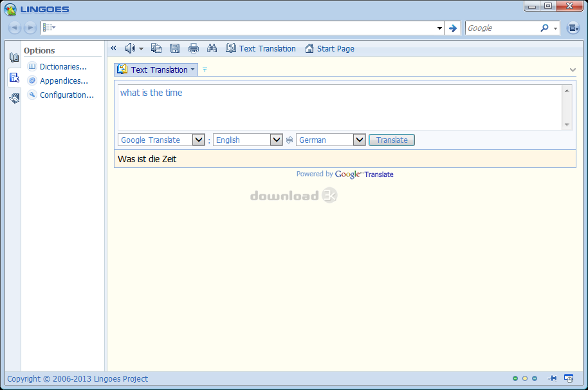The height and width of the screenshot is (390, 588).
Task: Open the search engine dropdown arrow
Action: point(555,28)
